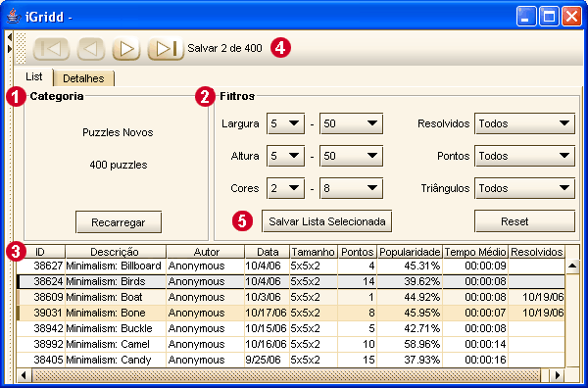
Task: Click date cell 9/25/06
Action: 267,360
